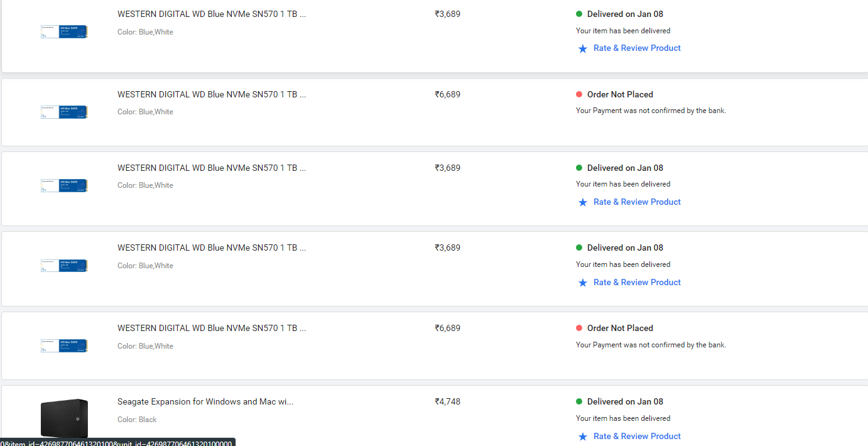Click the red dot of the last Order Not Placed entry
This screenshot has width=868, height=446.
(x=579, y=328)
